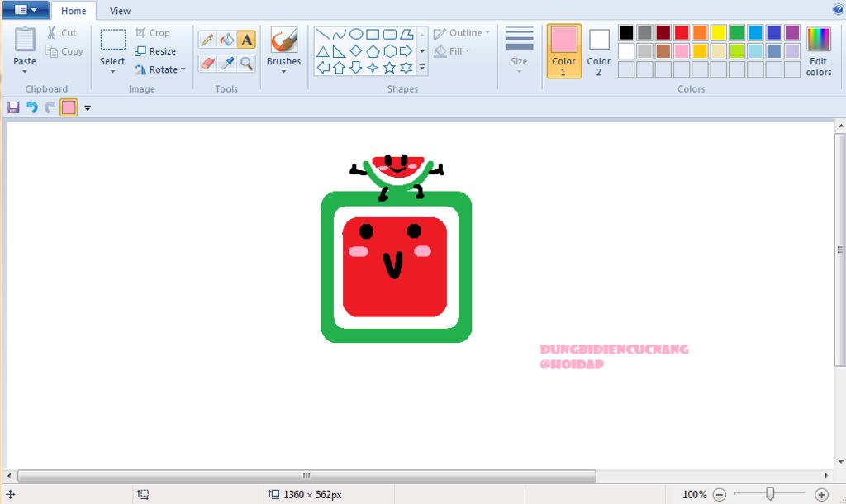Choose the Diamond shape
Image resolution: width=846 pixels, height=504 pixels.
(x=356, y=51)
